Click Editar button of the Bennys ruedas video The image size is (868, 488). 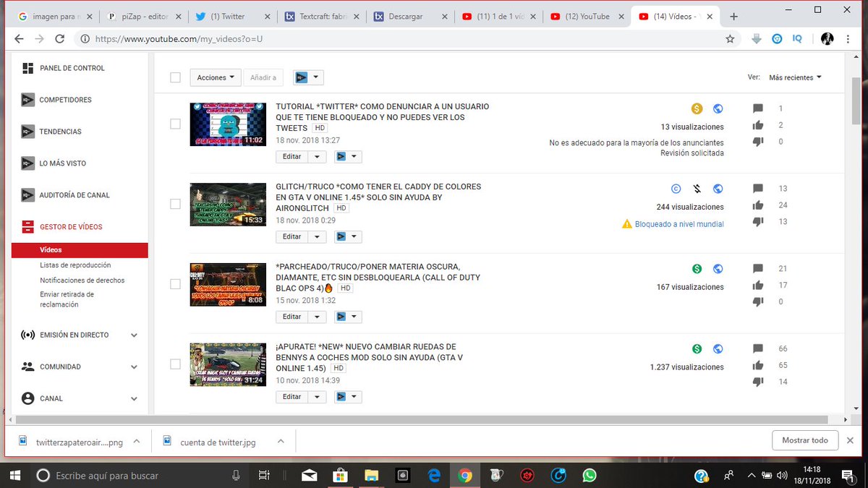coord(292,397)
